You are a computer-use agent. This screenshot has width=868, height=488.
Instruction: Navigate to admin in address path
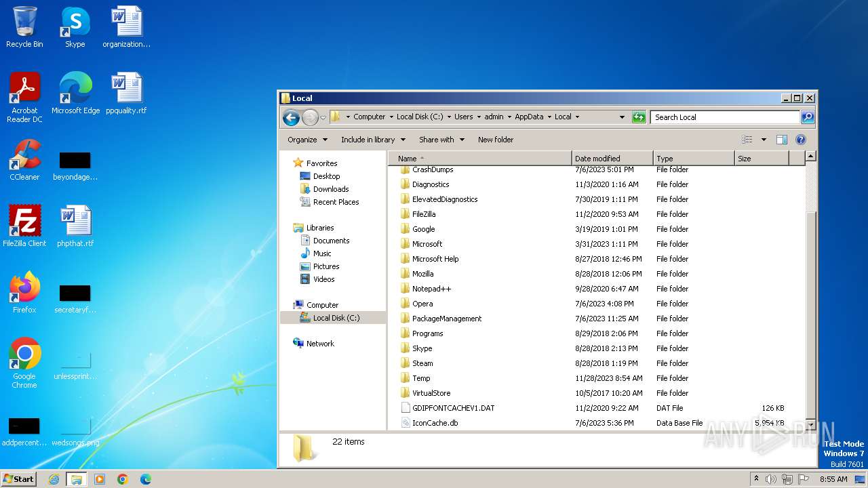click(494, 117)
